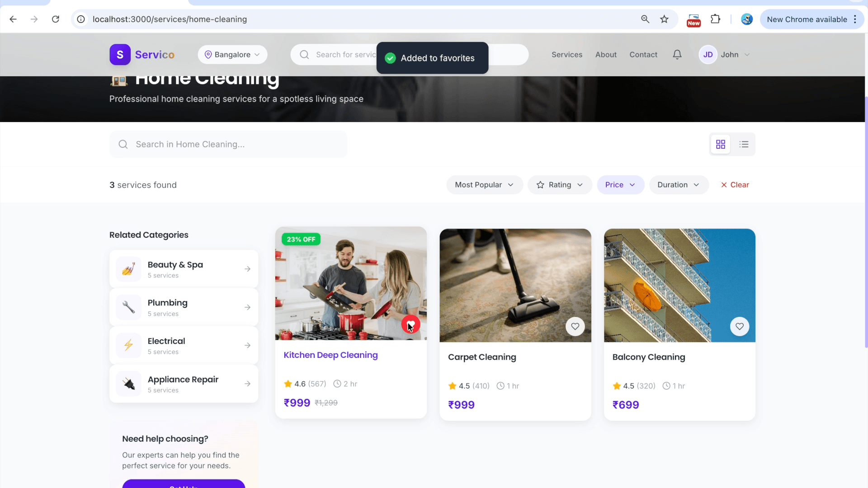The width and height of the screenshot is (868, 488).
Task: Expand the Most Popular sort dropdown
Action: click(x=484, y=185)
